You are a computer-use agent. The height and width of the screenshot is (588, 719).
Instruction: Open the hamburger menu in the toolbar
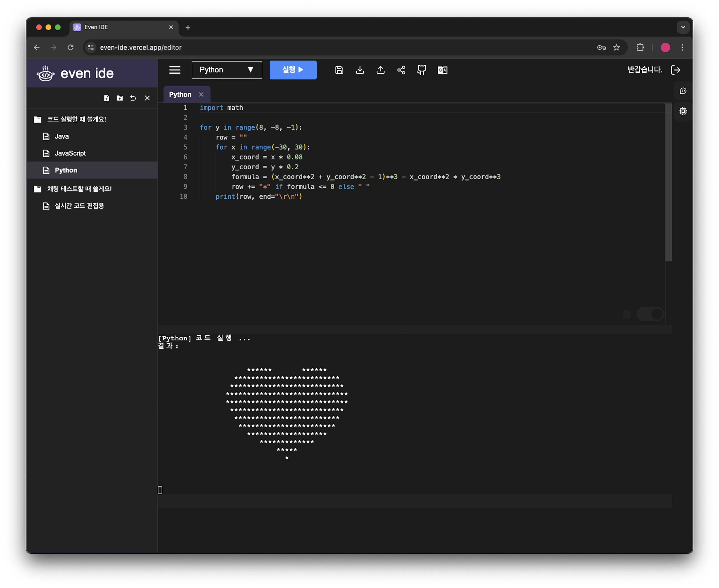tap(175, 70)
